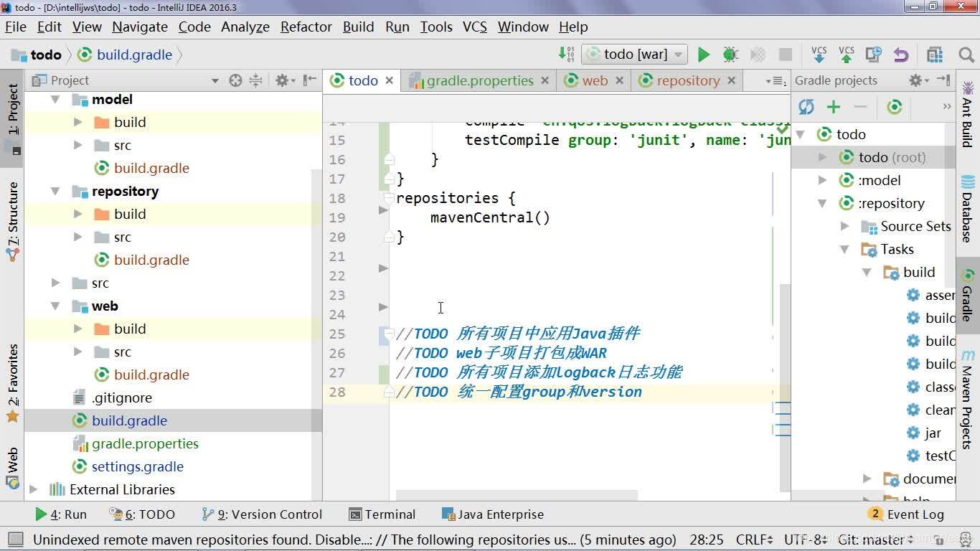Screen dimensions: 980x551
Task: Start debugging with the green bug icon
Action: [730, 55]
